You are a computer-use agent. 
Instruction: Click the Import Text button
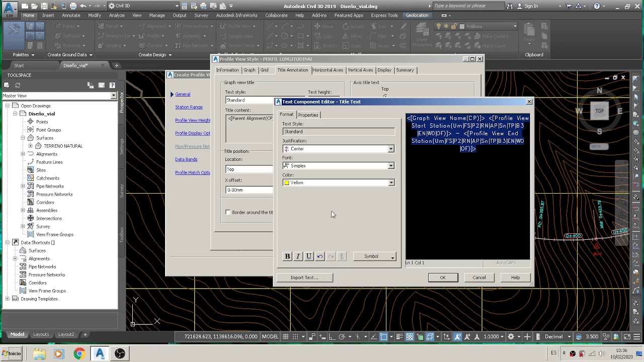coord(304,278)
